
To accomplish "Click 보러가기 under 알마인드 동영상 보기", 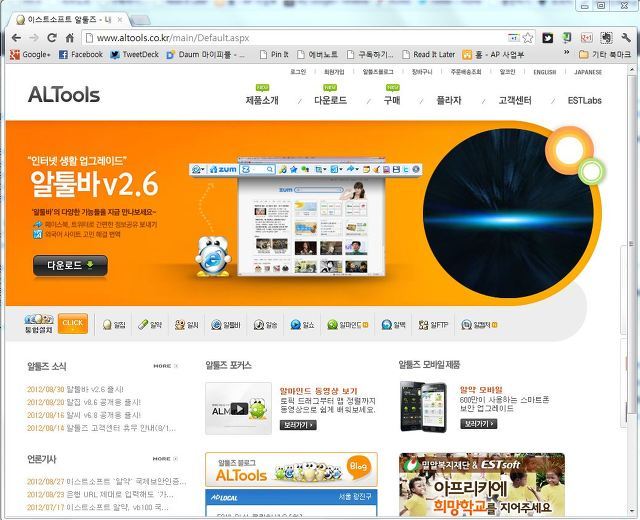I will (x=298, y=425).
